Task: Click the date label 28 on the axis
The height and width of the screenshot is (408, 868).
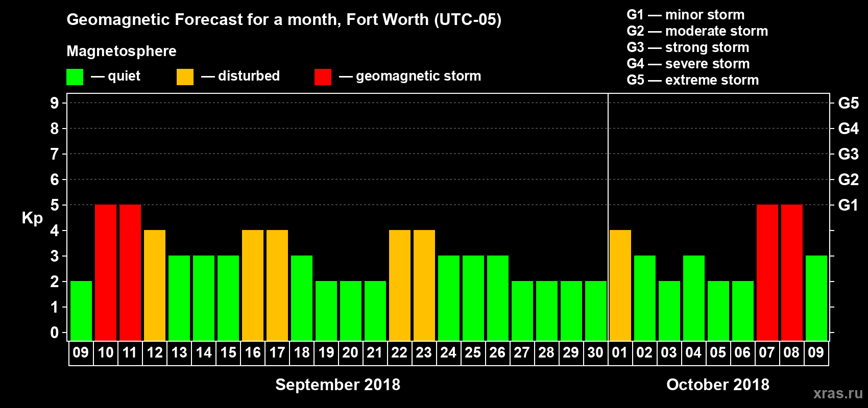Action: (547, 352)
